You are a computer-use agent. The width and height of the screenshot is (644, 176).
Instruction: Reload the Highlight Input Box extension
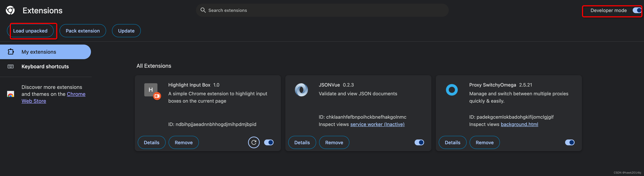[x=254, y=143]
